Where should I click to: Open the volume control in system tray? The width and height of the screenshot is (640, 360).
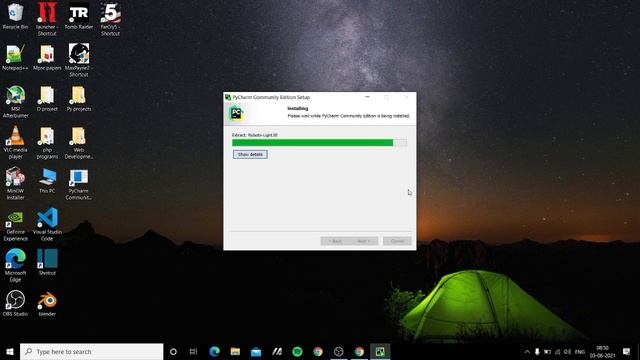(567, 351)
